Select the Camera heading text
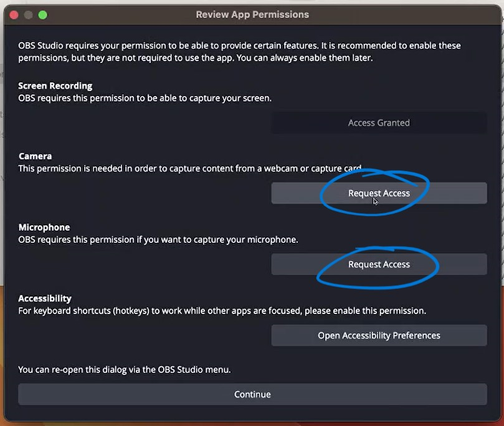This screenshot has width=504, height=426. click(x=35, y=156)
